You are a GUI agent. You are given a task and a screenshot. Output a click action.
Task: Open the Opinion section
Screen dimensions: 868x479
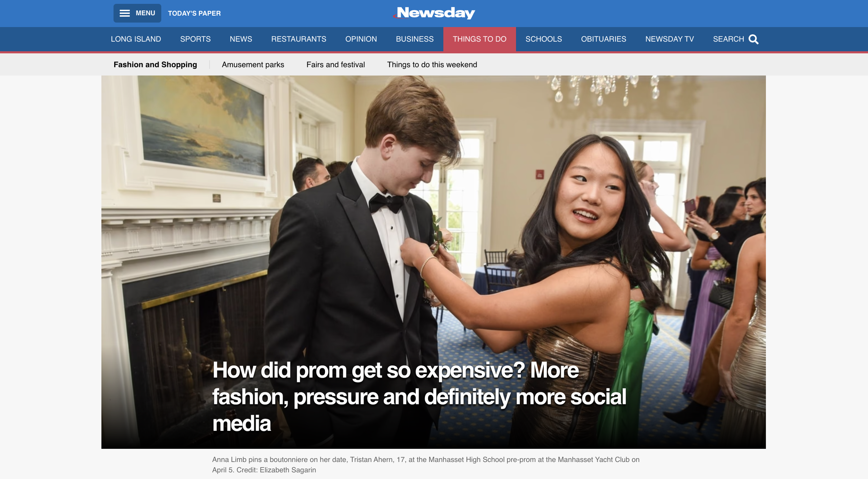point(361,39)
